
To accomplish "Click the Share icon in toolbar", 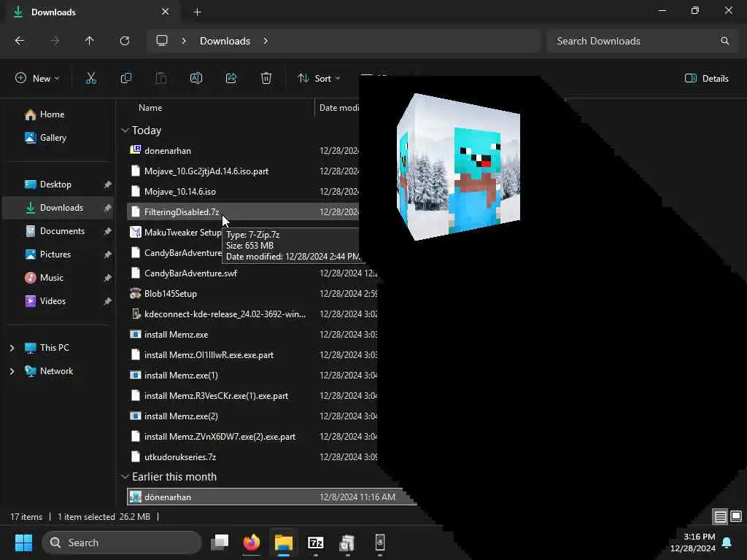I will [x=231, y=78].
